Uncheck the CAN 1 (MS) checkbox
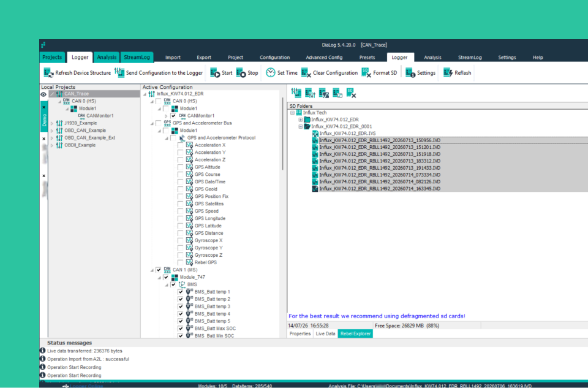The width and height of the screenshot is (588, 388). 159,270
